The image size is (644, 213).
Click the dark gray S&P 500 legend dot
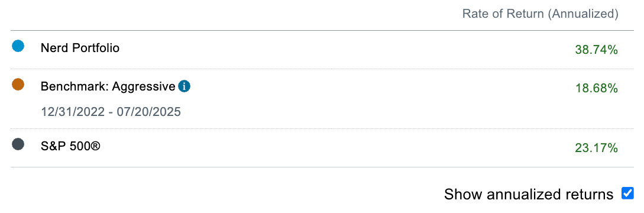(x=18, y=144)
